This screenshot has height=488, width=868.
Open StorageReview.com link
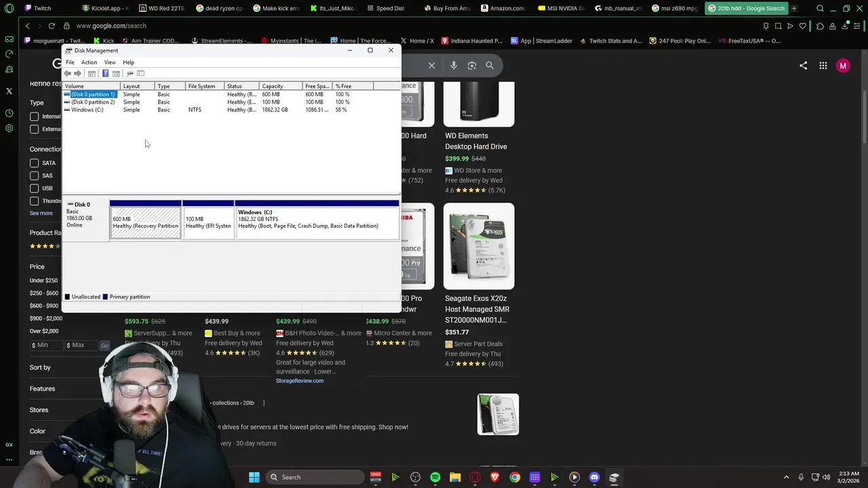300,381
